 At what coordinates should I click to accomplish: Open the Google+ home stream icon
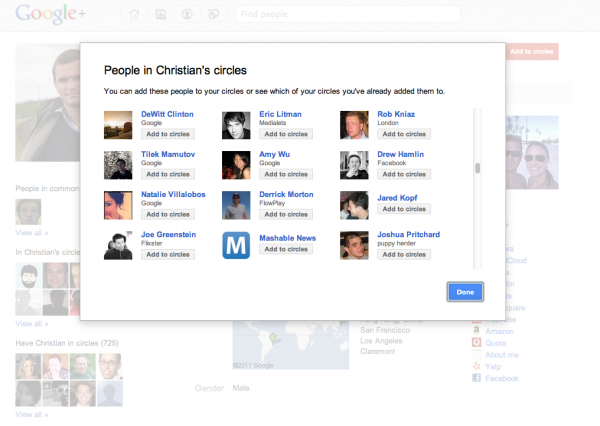[134, 14]
